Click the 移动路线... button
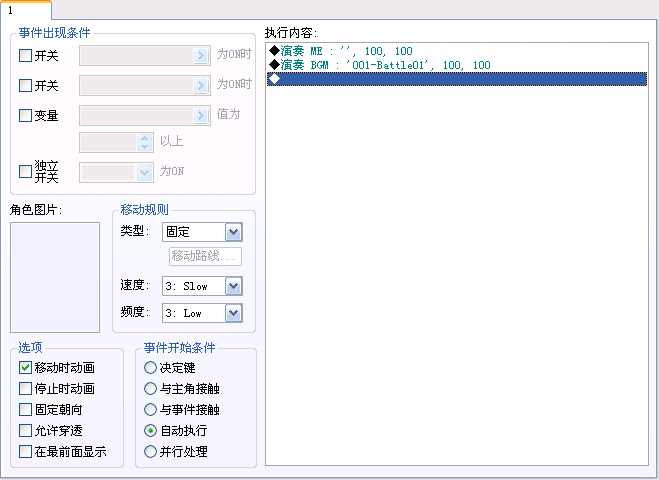659x480 pixels. [x=205, y=256]
